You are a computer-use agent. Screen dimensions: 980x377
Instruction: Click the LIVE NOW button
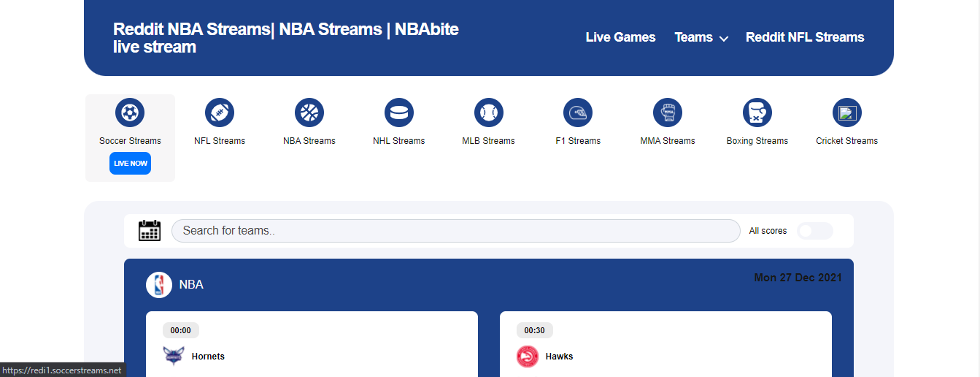tap(130, 164)
